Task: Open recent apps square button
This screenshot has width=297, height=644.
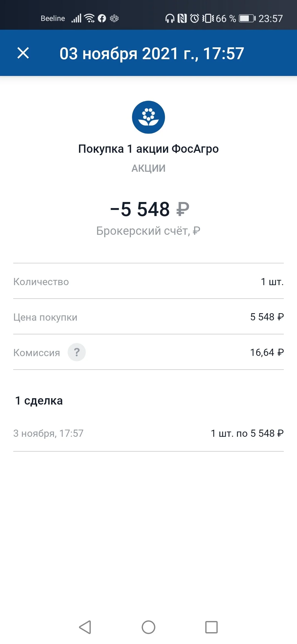Action: coord(211,627)
